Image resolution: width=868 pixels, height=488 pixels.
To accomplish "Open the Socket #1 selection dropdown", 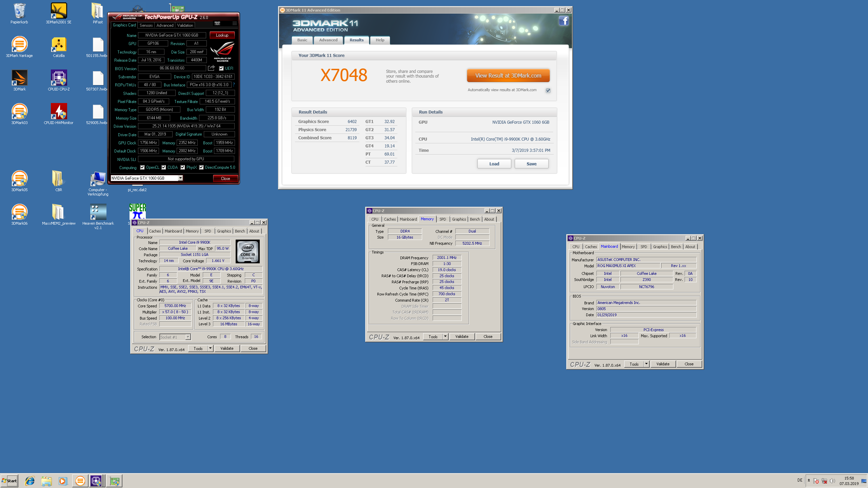I will [x=188, y=337].
